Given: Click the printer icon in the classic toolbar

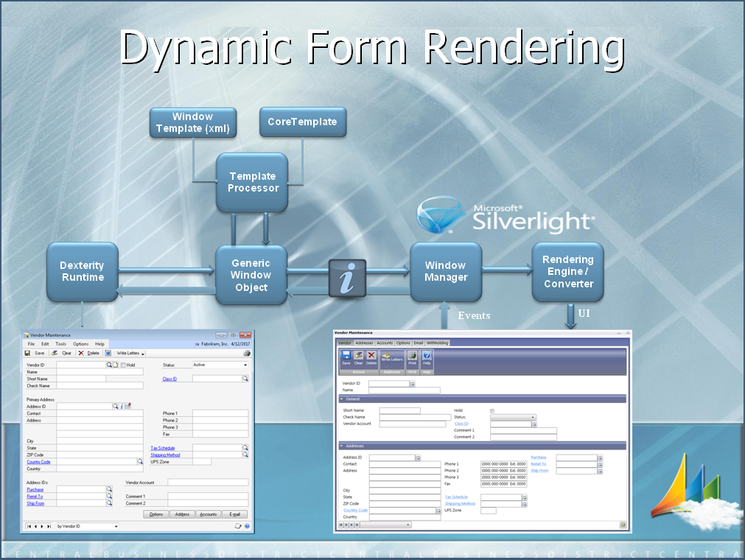Looking at the screenshot, I should point(247,353).
